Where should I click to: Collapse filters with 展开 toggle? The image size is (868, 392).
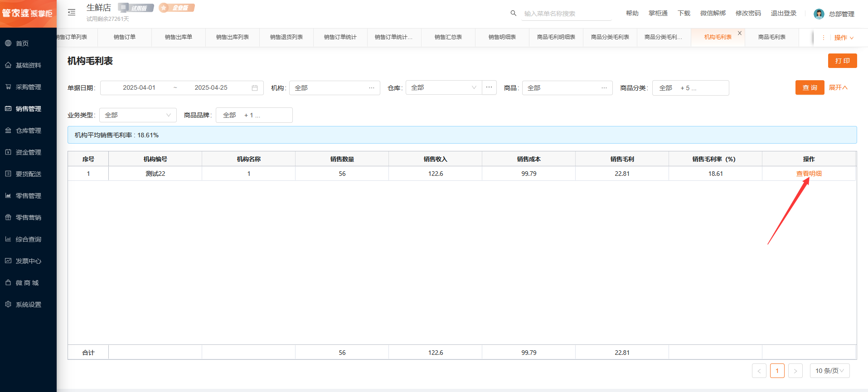pos(838,87)
